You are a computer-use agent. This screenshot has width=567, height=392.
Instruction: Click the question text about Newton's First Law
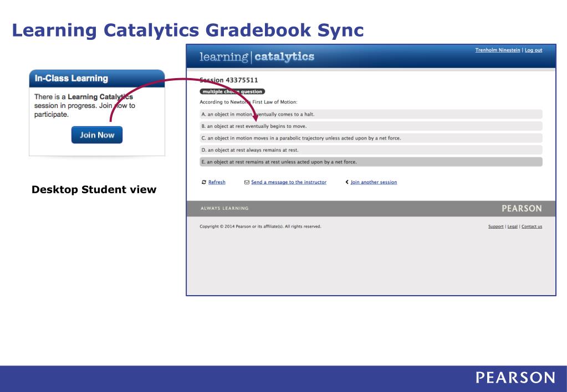coord(248,102)
